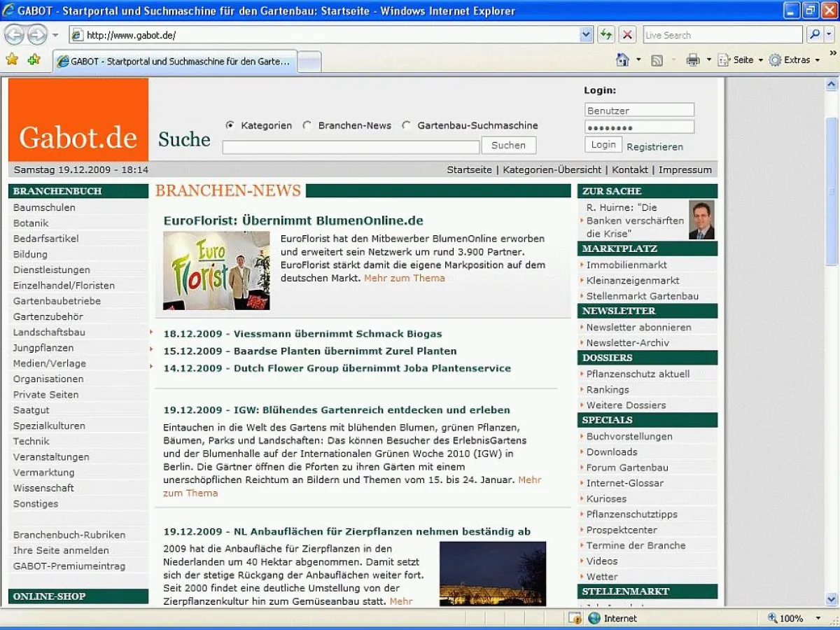Click the Suchen button
840x630 pixels.
(x=508, y=146)
